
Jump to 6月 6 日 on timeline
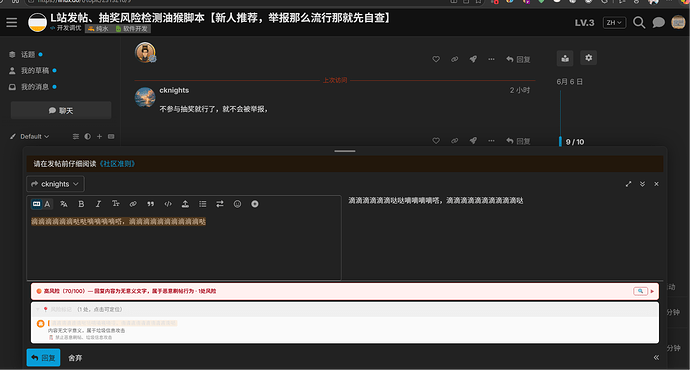(x=569, y=82)
